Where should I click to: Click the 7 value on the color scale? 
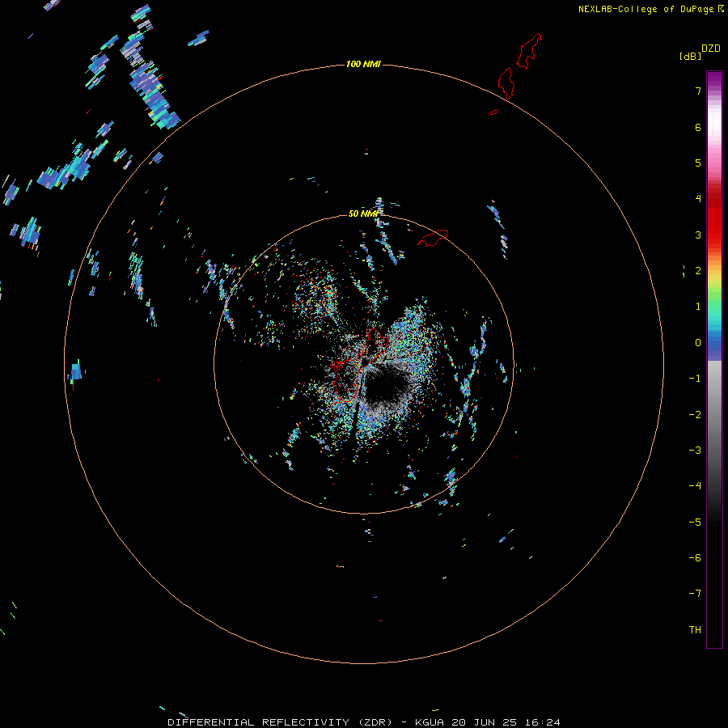click(x=698, y=91)
